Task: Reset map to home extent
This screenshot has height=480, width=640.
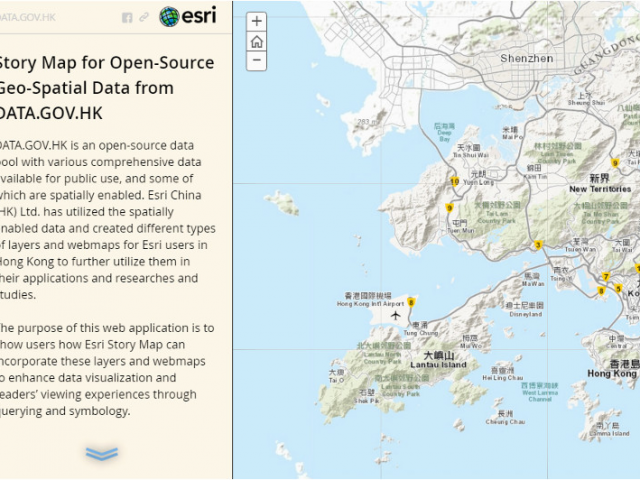Action: (x=256, y=41)
